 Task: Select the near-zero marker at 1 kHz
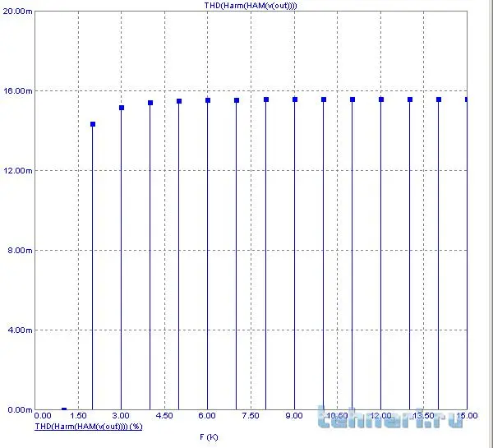pos(64,409)
